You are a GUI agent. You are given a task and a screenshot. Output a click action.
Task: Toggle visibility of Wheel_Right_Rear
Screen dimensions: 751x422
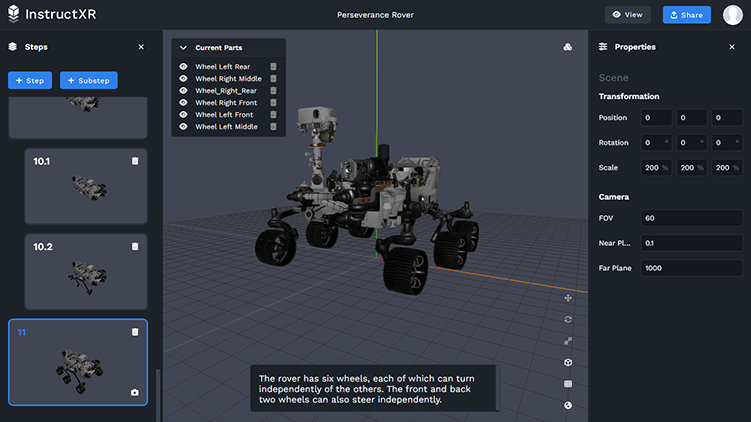(x=183, y=91)
